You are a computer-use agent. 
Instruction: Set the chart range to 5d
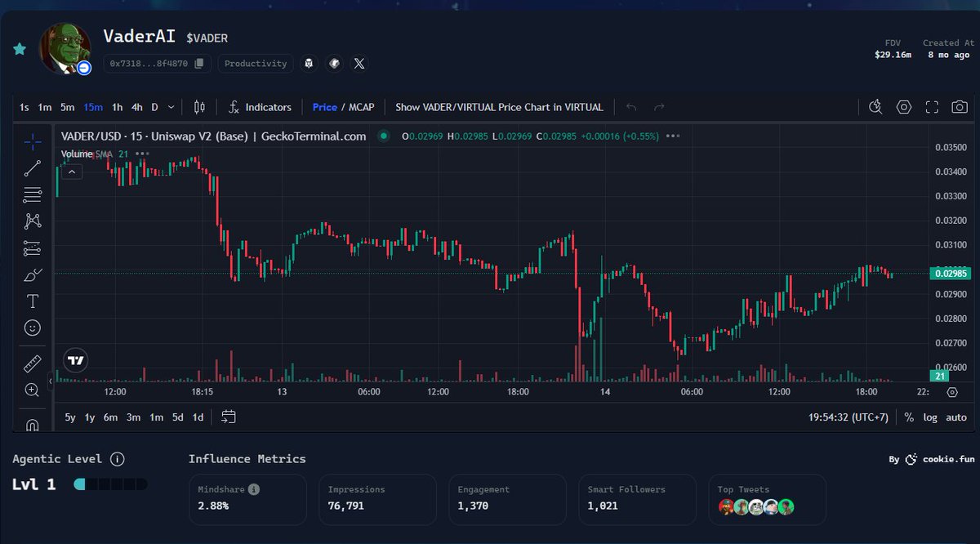(x=177, y=417)
